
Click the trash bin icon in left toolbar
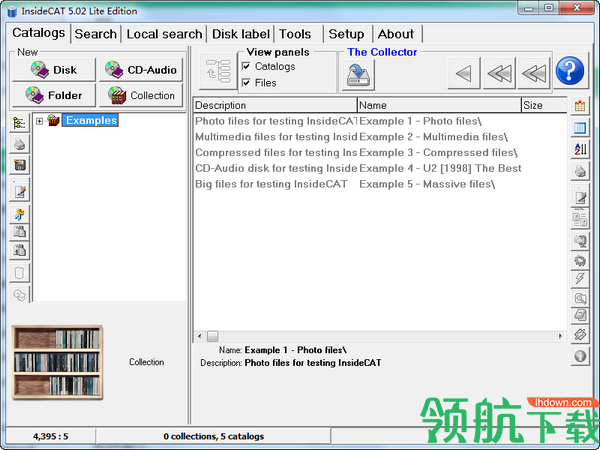(x=20, y=273)
